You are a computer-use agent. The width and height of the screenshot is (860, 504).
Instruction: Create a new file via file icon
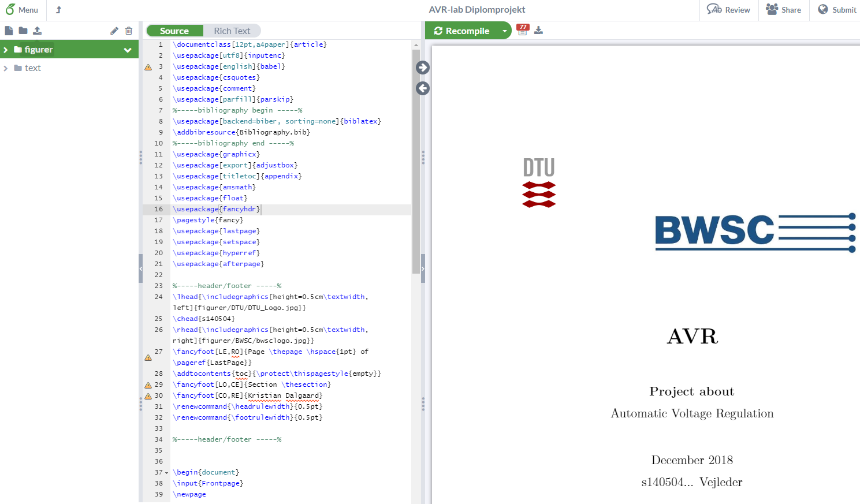pyautogui.click(x=9, y=31)
